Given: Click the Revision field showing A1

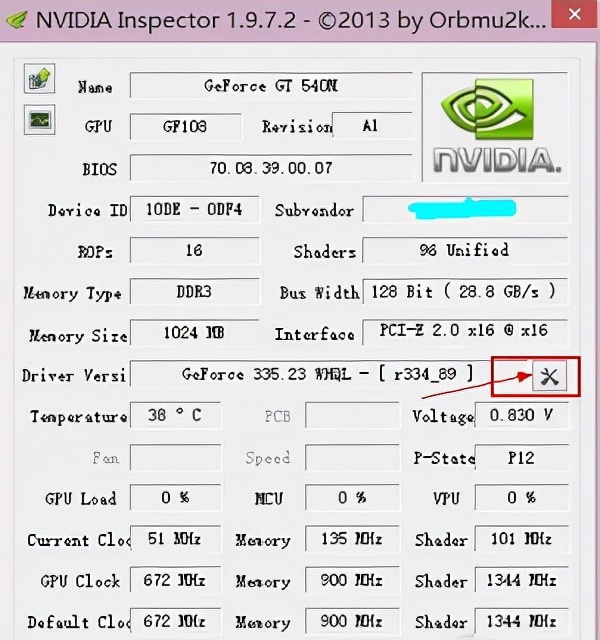Looking at the screenshot, I should click(x=372, y=126).
